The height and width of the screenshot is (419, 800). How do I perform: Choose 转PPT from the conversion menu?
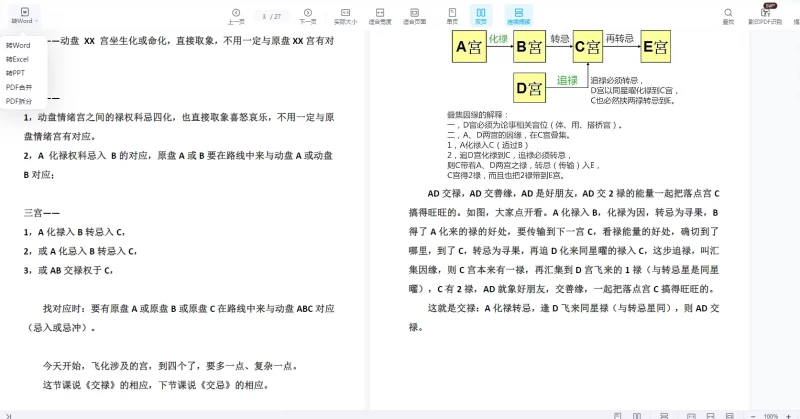coord(16,73)
